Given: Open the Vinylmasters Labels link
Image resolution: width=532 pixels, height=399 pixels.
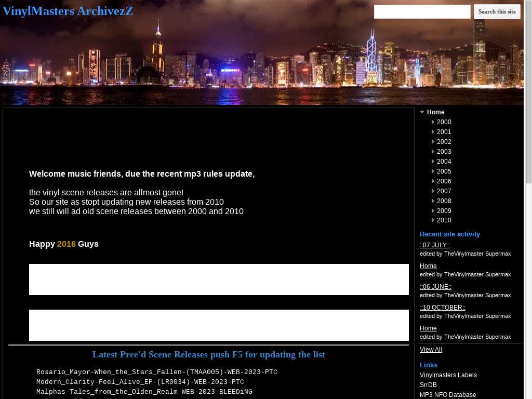Looking at the screenshot, I should (448, 375).
